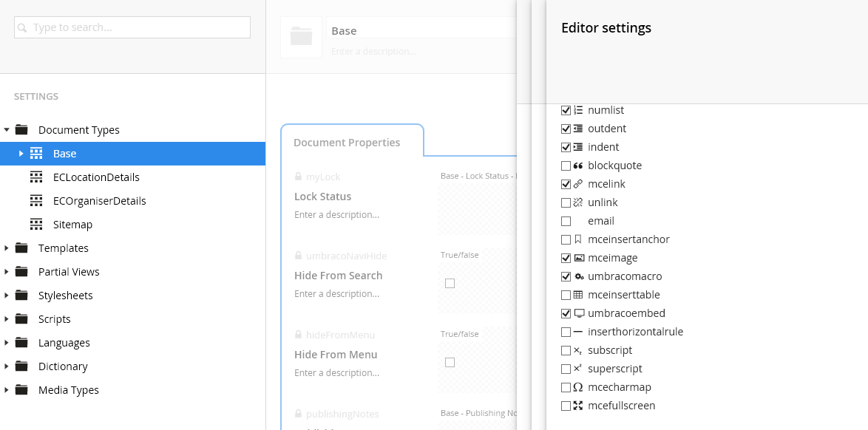868x430 pixels.
Task: Click the mcefullscreen expand icon
Action: pos(578,406)
